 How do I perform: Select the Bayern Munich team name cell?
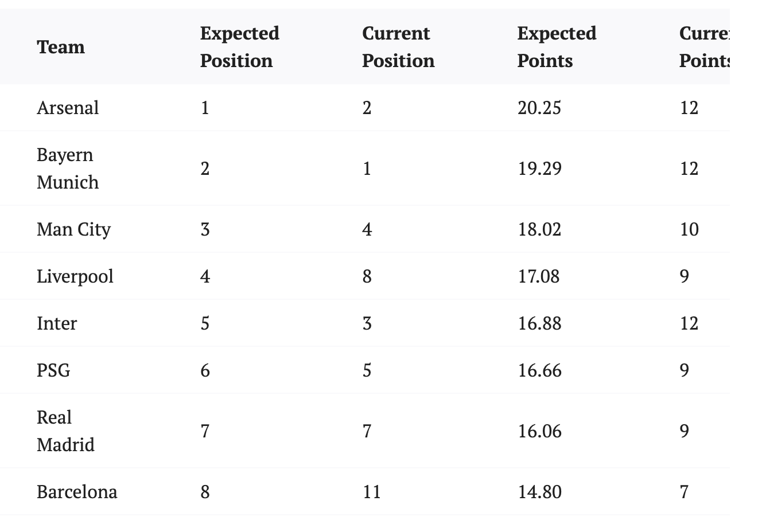click(67, 169)
